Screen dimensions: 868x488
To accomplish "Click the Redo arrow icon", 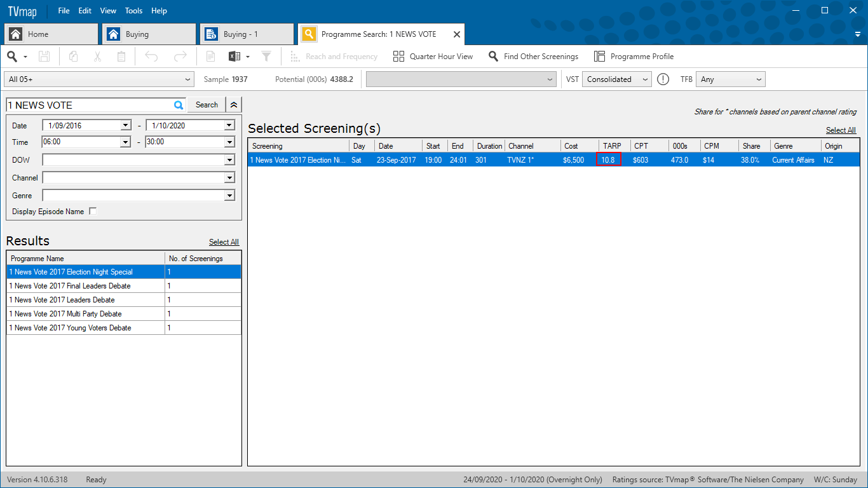I will pos(180,57).
